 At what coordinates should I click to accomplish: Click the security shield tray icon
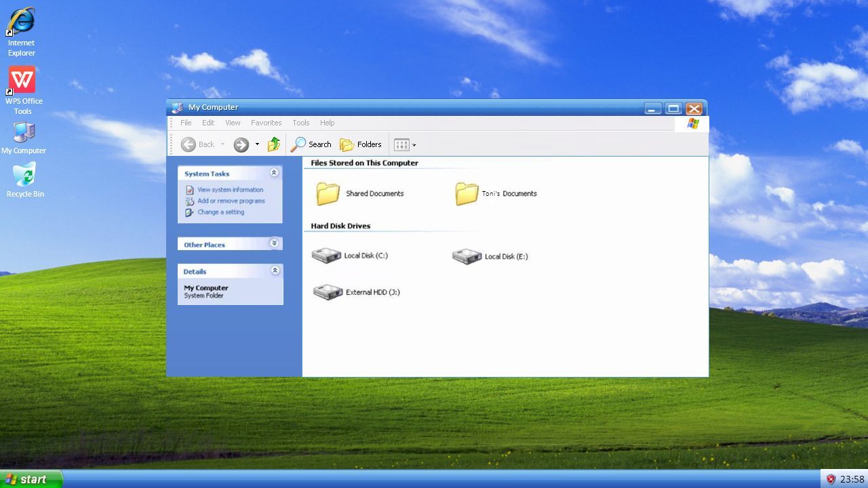[x=831, y=479]
